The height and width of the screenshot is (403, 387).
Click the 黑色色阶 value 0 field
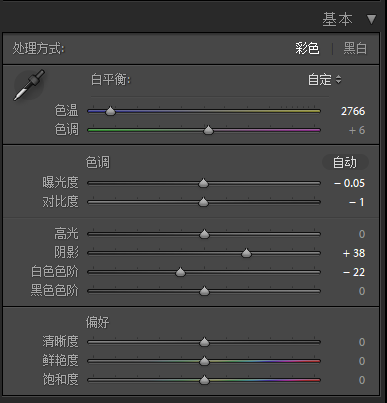pos(362,291)
